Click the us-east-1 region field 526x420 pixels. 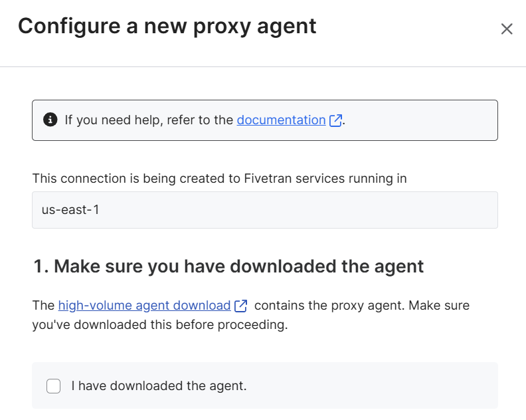pos(265,210)
